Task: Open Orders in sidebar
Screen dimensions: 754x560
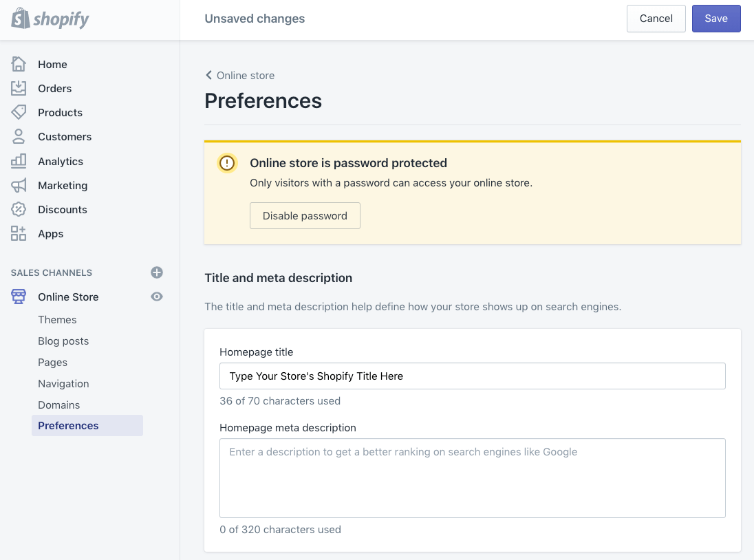Action: [55, 89]
